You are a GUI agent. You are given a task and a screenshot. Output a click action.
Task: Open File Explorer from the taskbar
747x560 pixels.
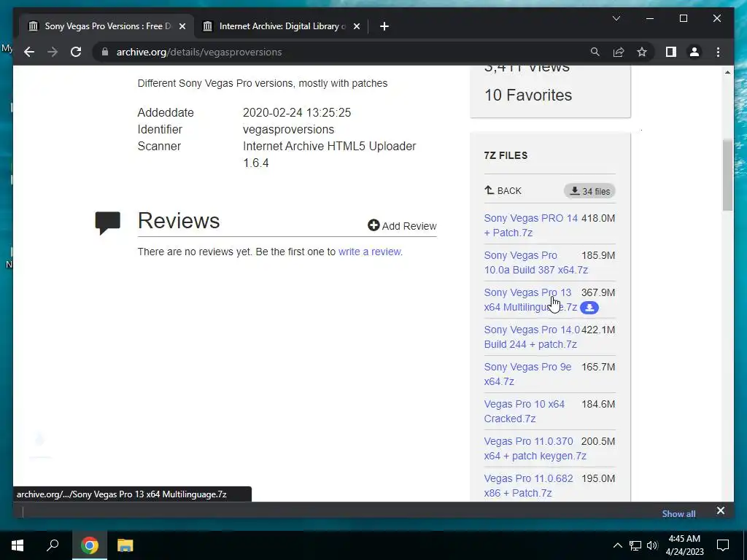pyautogui.click(x=125, y=545)
